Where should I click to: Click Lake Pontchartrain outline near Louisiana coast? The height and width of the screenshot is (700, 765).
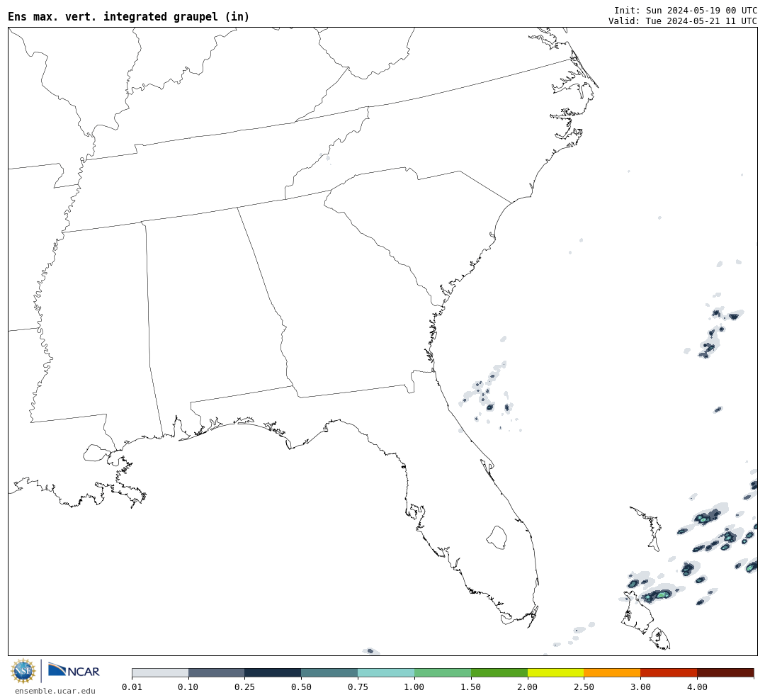[96, 453]
